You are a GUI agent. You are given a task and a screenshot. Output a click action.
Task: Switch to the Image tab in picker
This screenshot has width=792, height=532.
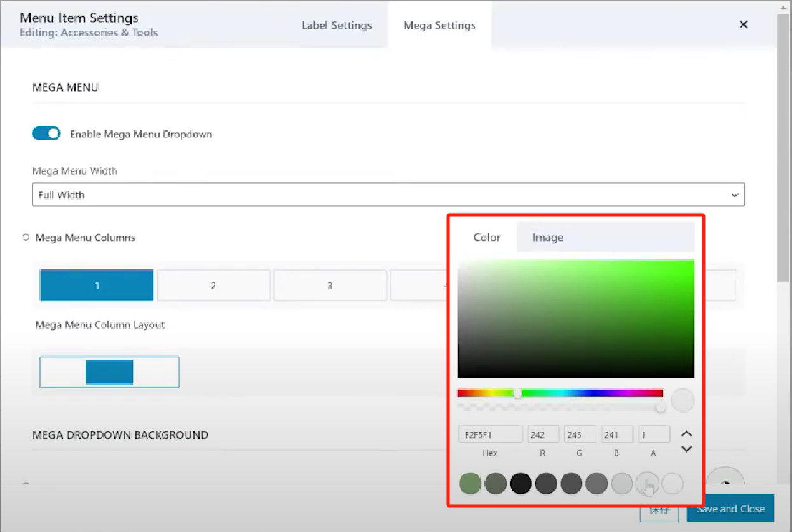[547, 238]
